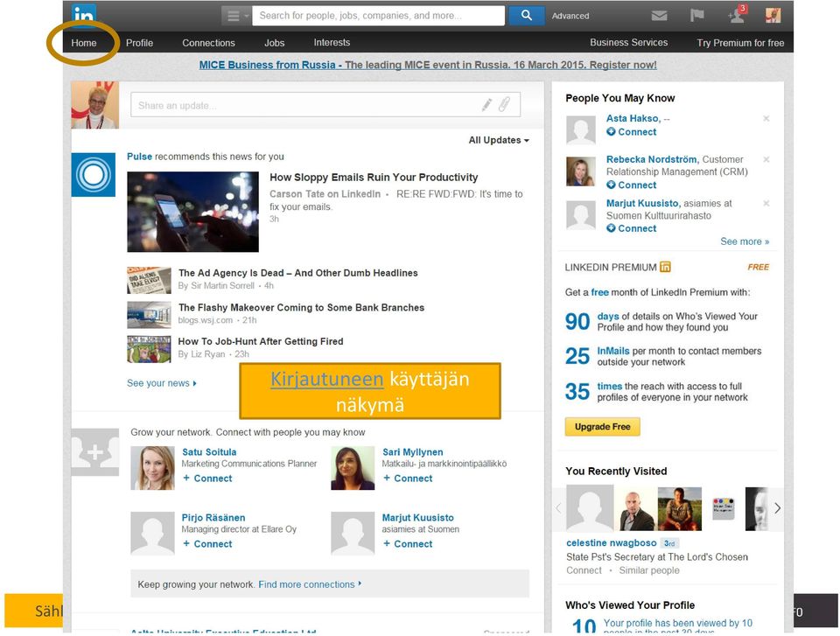Click Rebecka Nordström's photo
The width and height of the screenshot is (840, 636).
point(581,171)
